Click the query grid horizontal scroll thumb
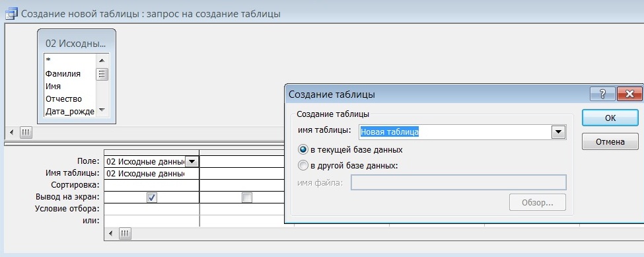This screenshot has width=644, height=257. pyautogui.click(x=125, y=234)
